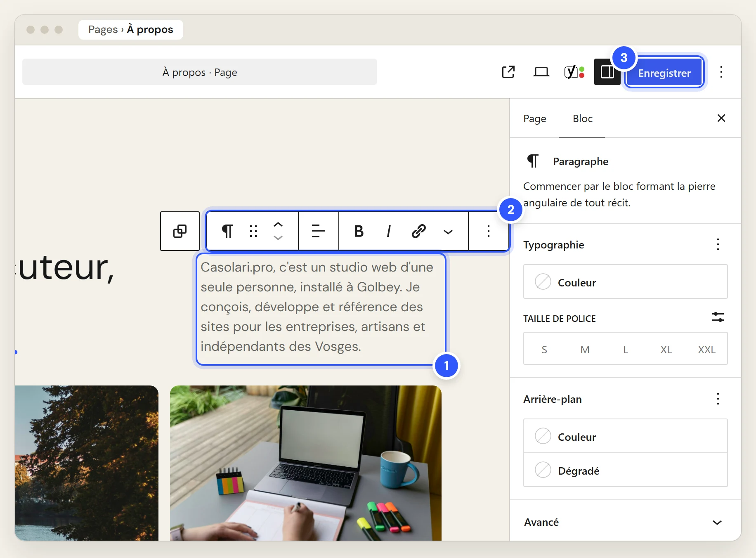Screen dimensions: 756x558
Task: Click the paragraph block type icon in toolbar
Action: click(x=227, y=231)
